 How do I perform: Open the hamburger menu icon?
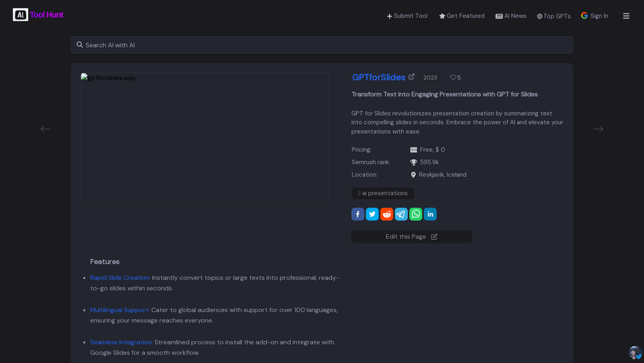(x=626, y=16)
